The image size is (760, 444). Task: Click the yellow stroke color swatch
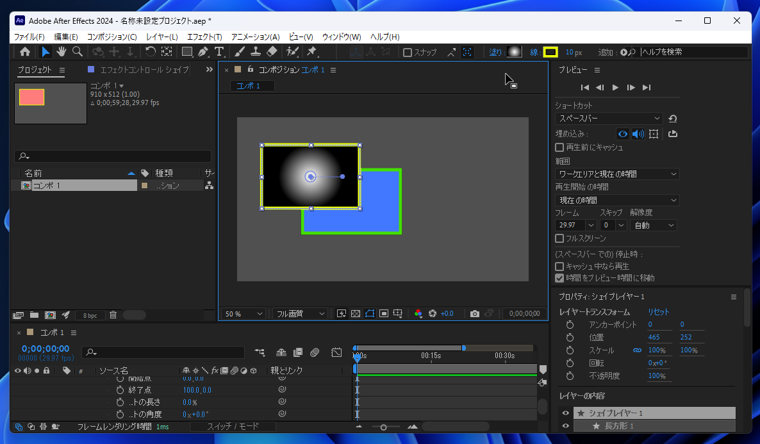click(x=550, y=52)
